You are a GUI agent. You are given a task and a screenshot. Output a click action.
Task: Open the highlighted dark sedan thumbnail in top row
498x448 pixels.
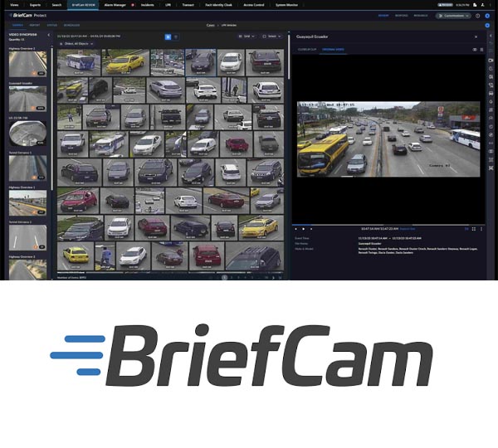pyautogui.click(x=201, y=62)
